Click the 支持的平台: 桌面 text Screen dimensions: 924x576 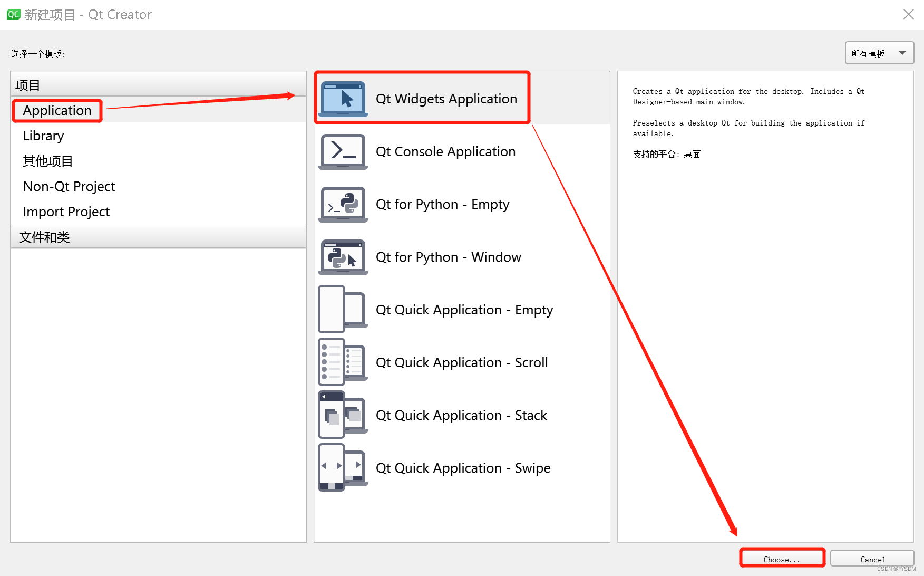(x=666, y=154)
